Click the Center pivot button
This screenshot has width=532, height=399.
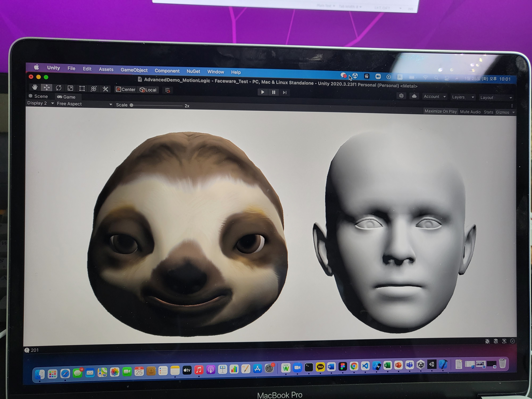coord(126,90)
